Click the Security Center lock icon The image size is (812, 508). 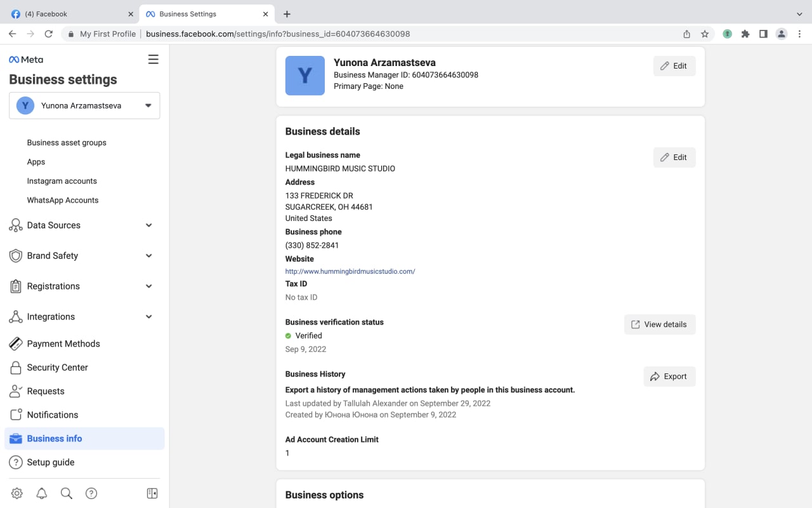pyautogui.click(x=16, y=368)
